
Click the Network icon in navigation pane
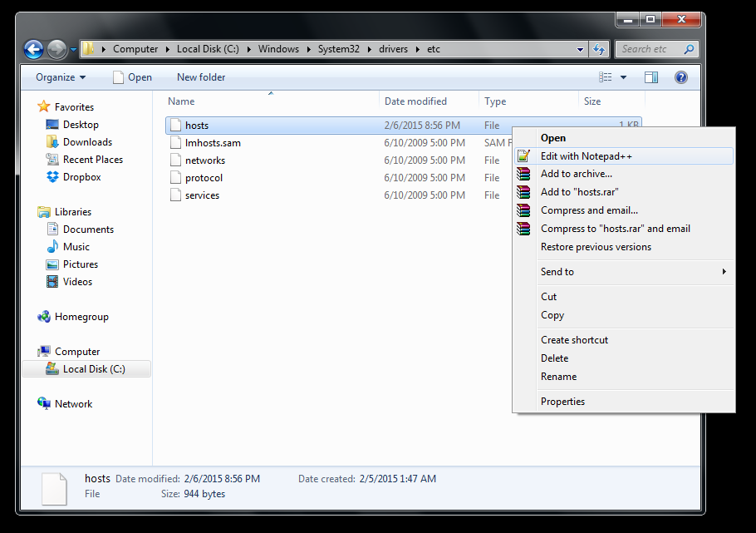click(x=44, y=403)
